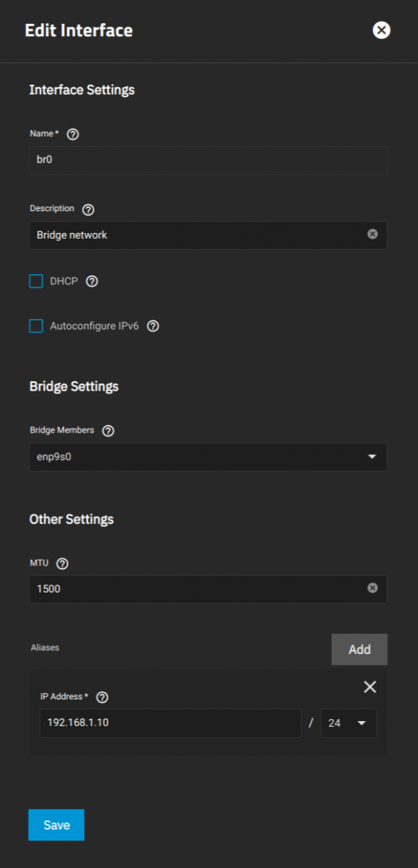Enable the DHCP checkbox
Screen dimensions: 418x868
[x=36, y=281]
